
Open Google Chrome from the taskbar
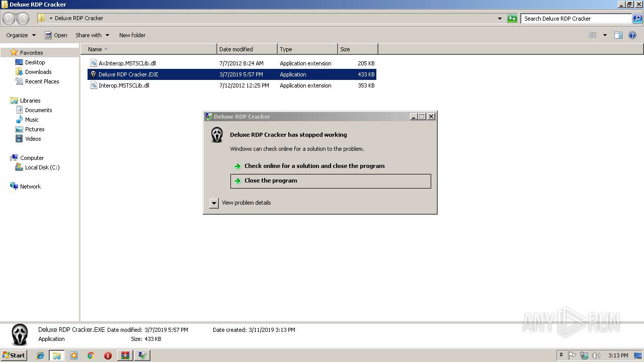[91, 355]
